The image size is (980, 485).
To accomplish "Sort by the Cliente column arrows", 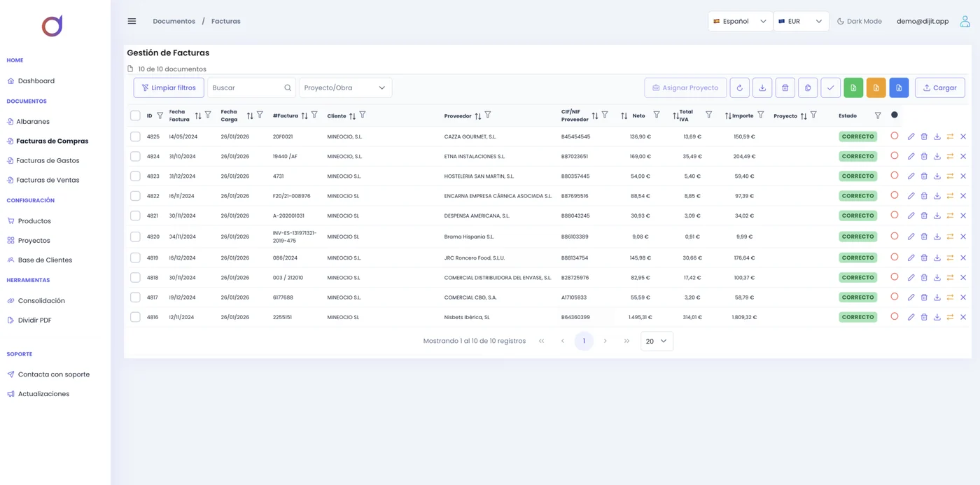I will click(352, 116).
